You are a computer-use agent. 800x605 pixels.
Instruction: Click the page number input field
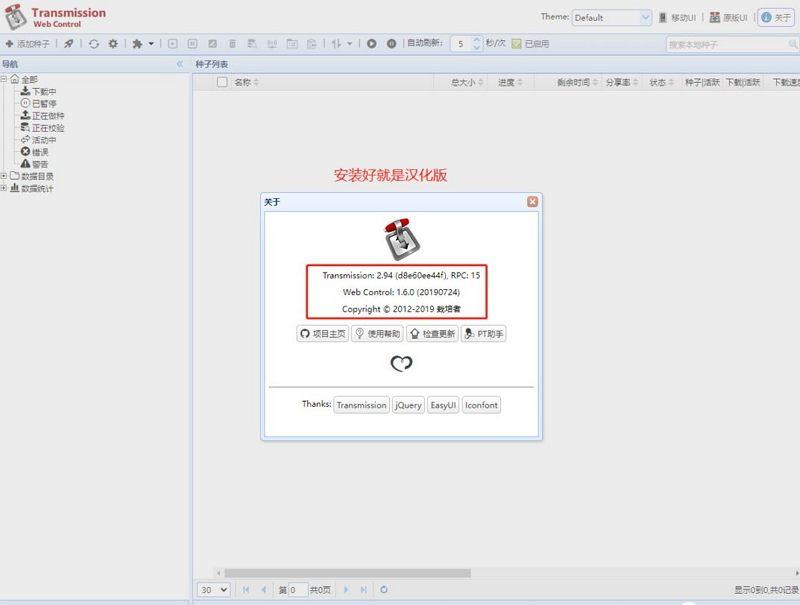(x=298, y=590)
